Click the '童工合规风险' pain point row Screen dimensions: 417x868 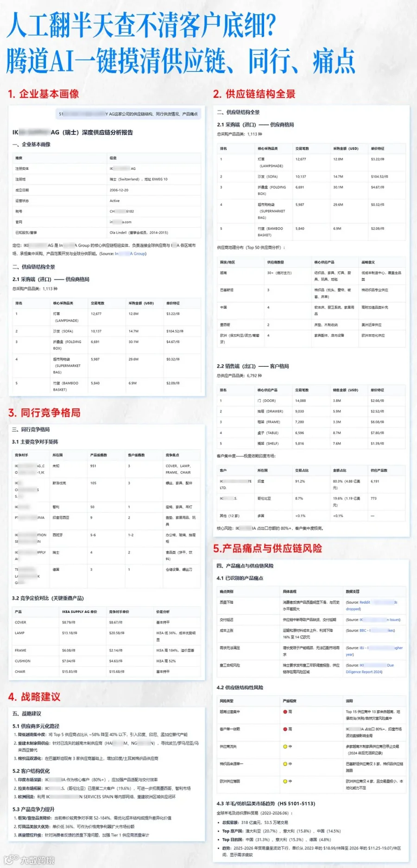(x=311, y=668)
